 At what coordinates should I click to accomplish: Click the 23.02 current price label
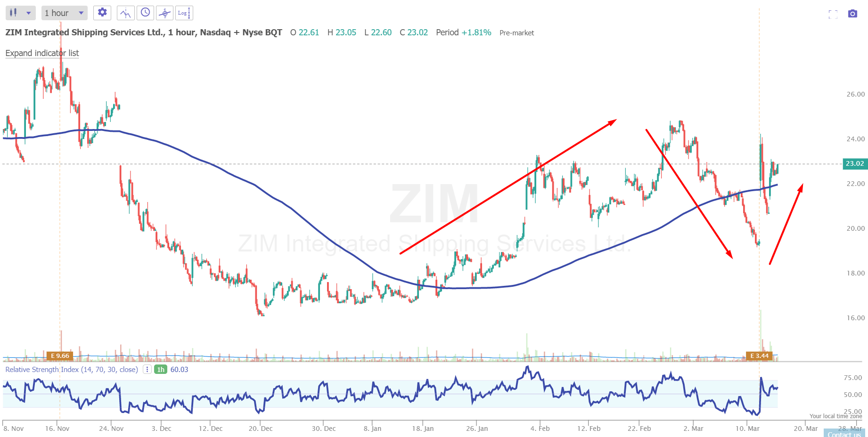coord(855,164)
